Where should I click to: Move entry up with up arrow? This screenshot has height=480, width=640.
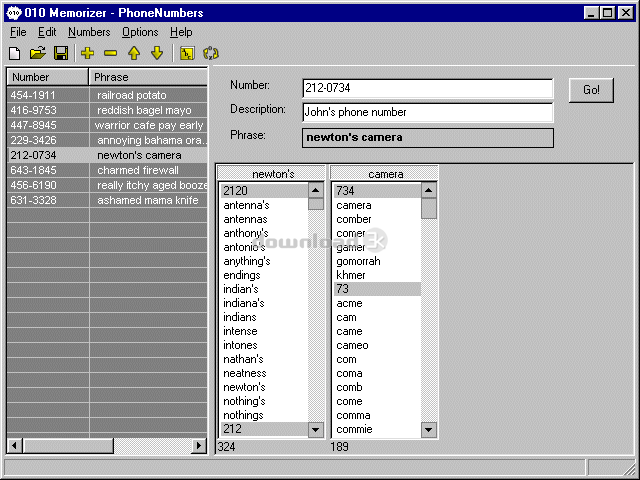coord(134,53)
